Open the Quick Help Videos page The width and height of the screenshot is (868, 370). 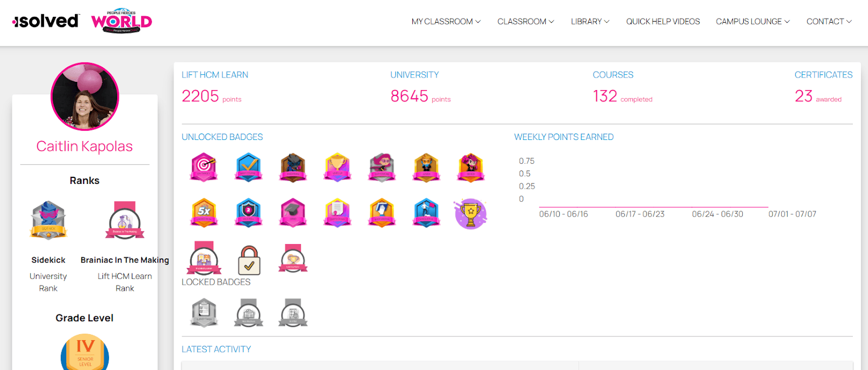click(663, 22)
